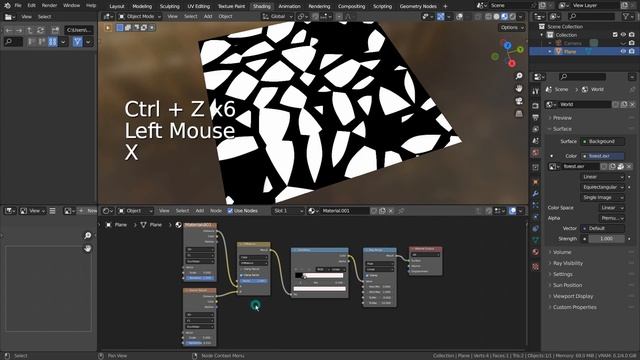
Task: Select the Camera object in the outliner
Action: 573,43
